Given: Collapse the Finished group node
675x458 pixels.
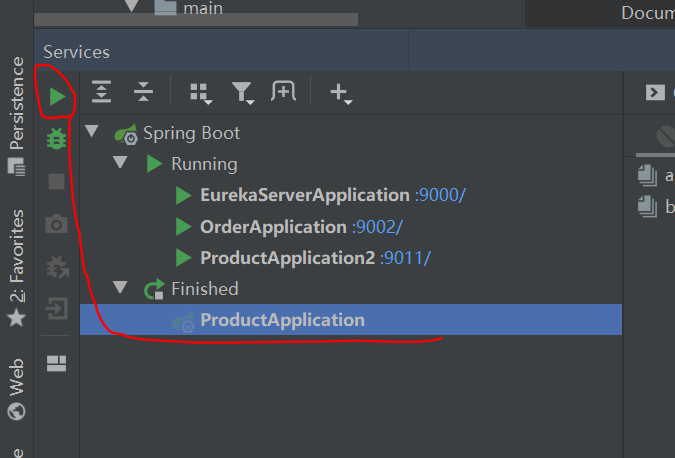Looking at the screenshot, I should [120, 287].
